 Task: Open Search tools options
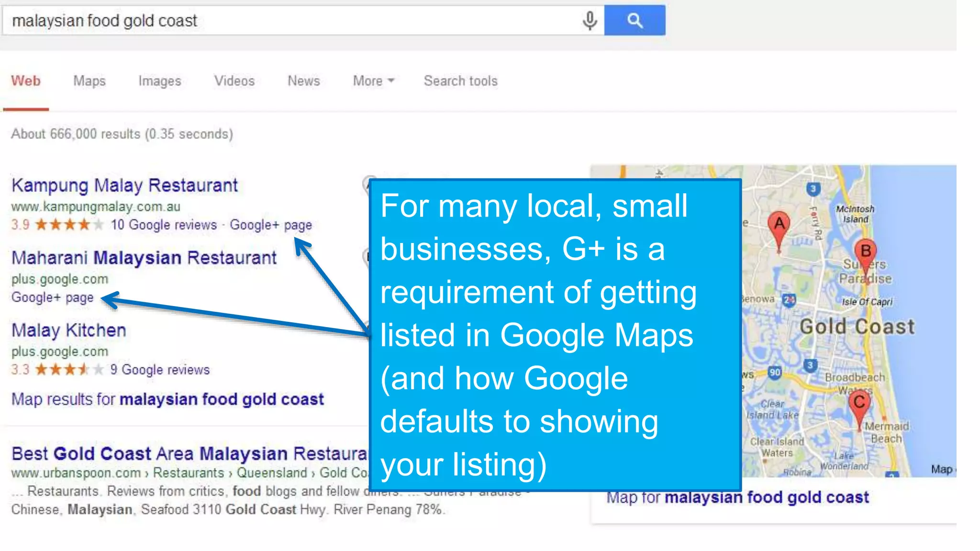tap(461, 81)
